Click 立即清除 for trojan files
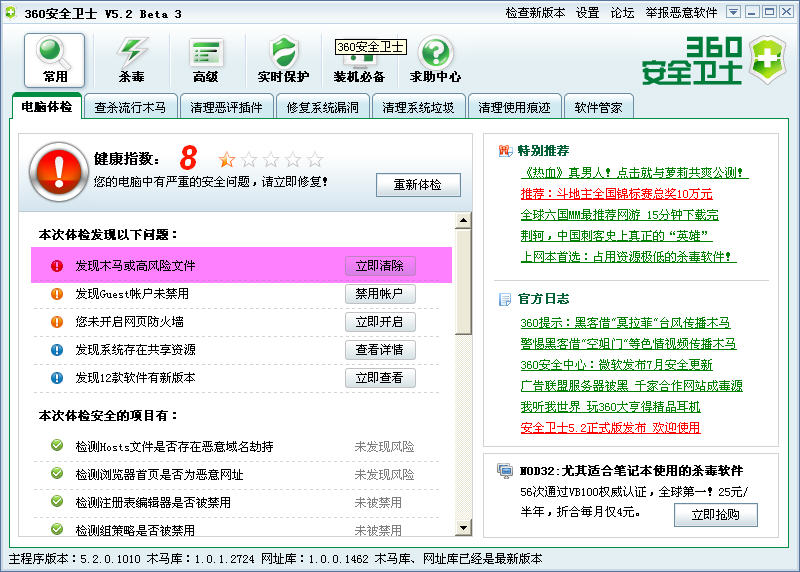The image size is (800, 572). point(380,266)
